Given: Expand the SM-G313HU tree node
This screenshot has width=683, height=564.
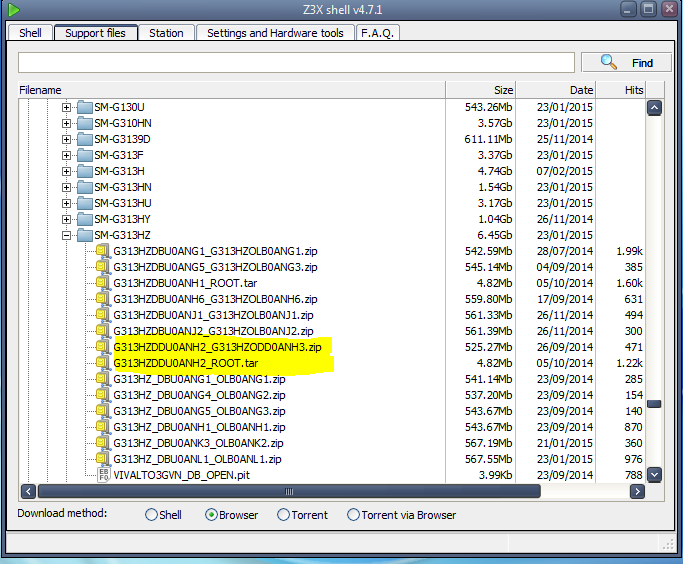Looking at the screenshot, I should tap(66, 203).
